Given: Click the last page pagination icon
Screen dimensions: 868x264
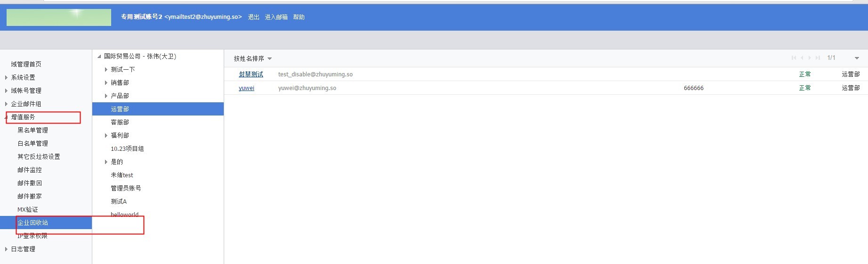Looking at the screenshot, I should click(x=818, y=58).
